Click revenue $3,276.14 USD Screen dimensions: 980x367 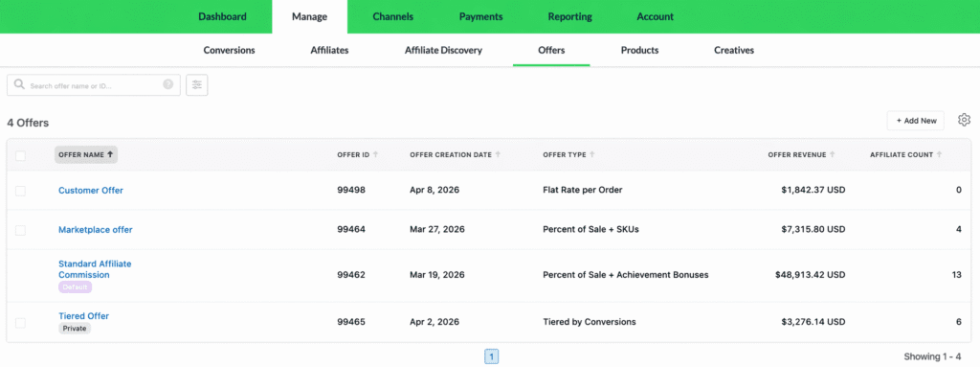click(813, 322)
